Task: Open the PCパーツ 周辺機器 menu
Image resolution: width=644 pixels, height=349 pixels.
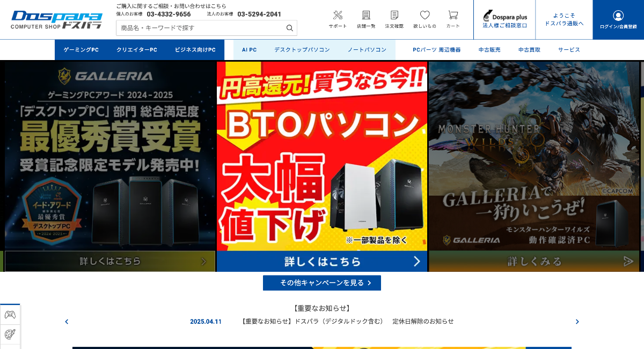Action: tap(437, 50)
